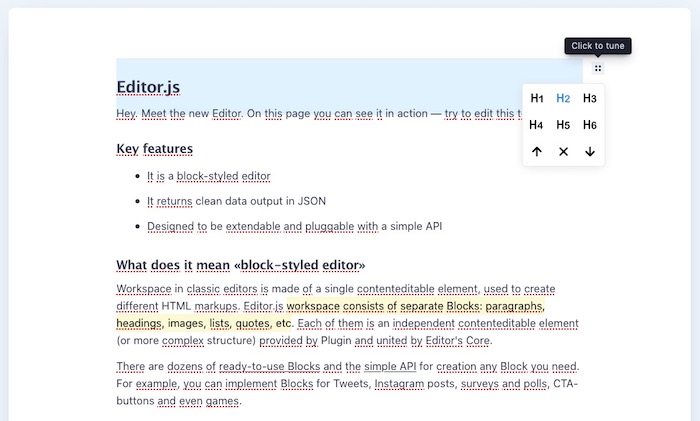Open the block tunes dotted handle icon
Viewport: 700px width, 421px height.
[x=598, y=68]
